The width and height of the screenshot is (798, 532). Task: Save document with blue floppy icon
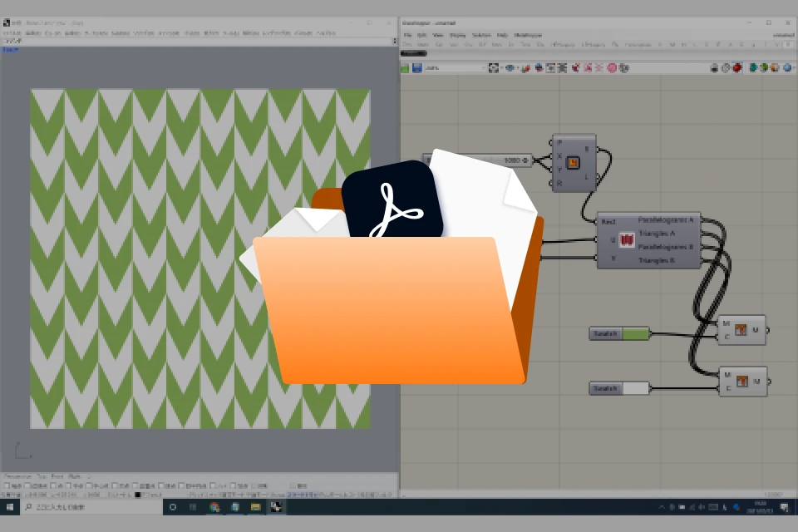tap(417, 68)
